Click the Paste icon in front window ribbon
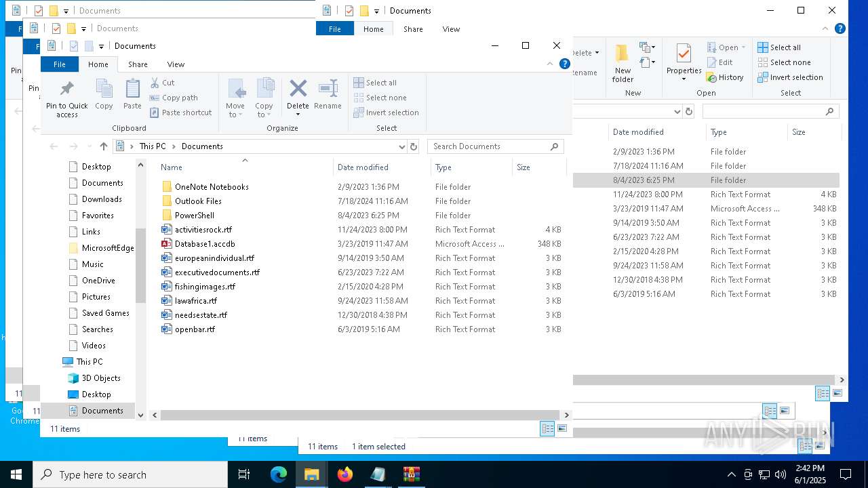This screenshot has width=868, height=488. click(x=132, y=94)
